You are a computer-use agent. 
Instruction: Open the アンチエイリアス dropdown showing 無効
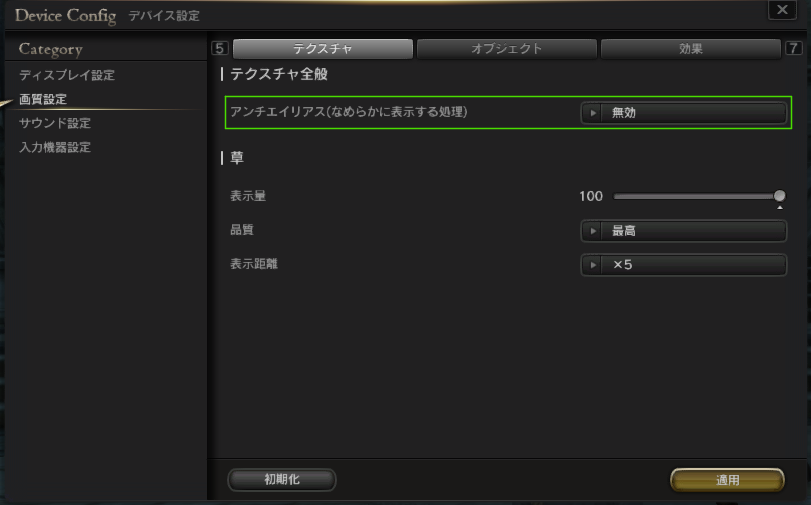pos(684,113)
